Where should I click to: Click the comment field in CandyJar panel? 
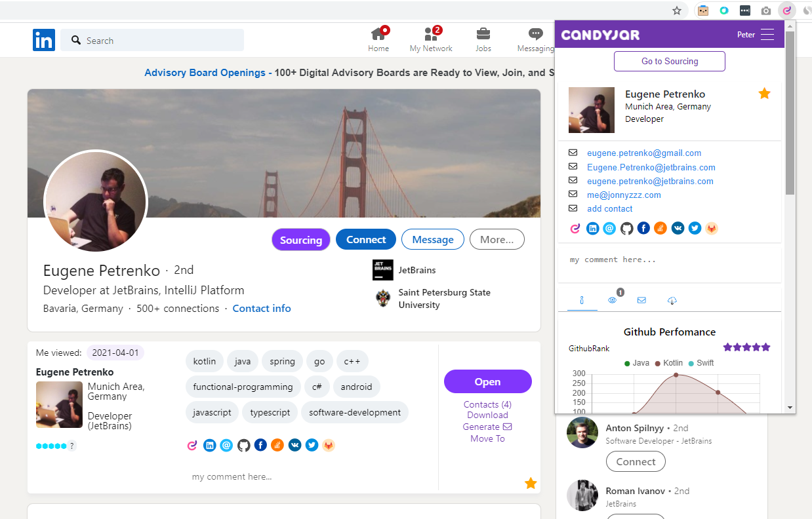point(670,263)
